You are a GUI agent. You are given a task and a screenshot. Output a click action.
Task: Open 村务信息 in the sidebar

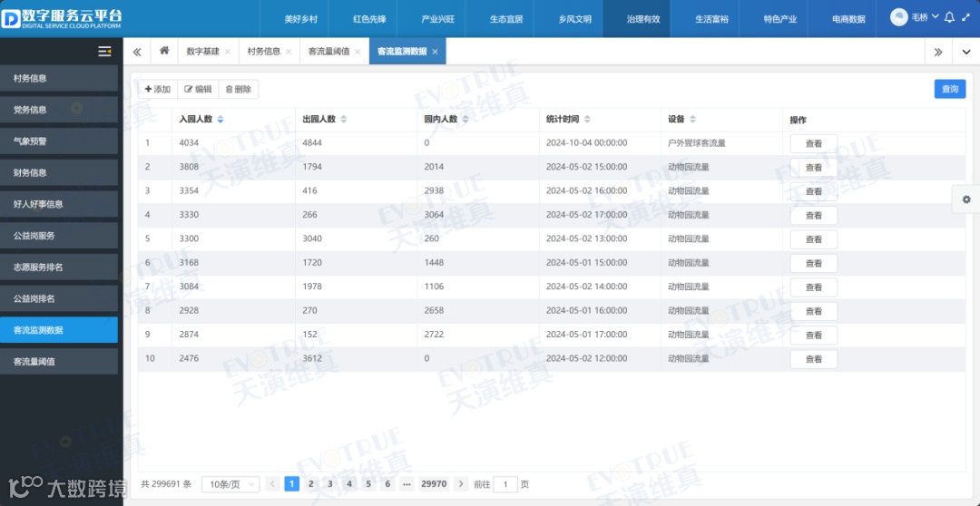(59, 78)
